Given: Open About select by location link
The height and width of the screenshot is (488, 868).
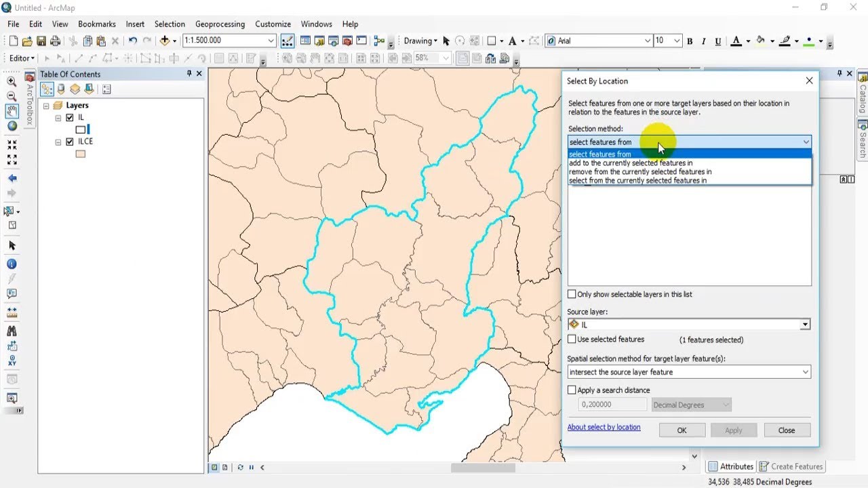Looking at the screenshot, I should [x=604, y=428].
